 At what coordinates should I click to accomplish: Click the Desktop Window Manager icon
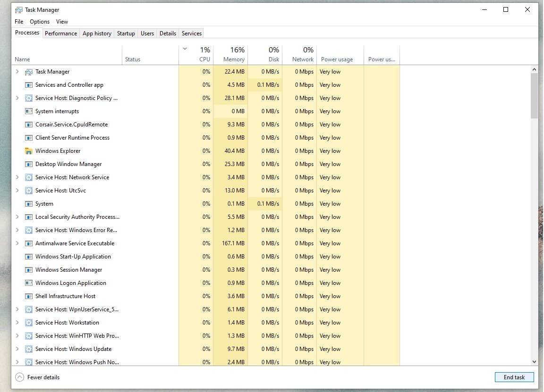coord(29,164)
